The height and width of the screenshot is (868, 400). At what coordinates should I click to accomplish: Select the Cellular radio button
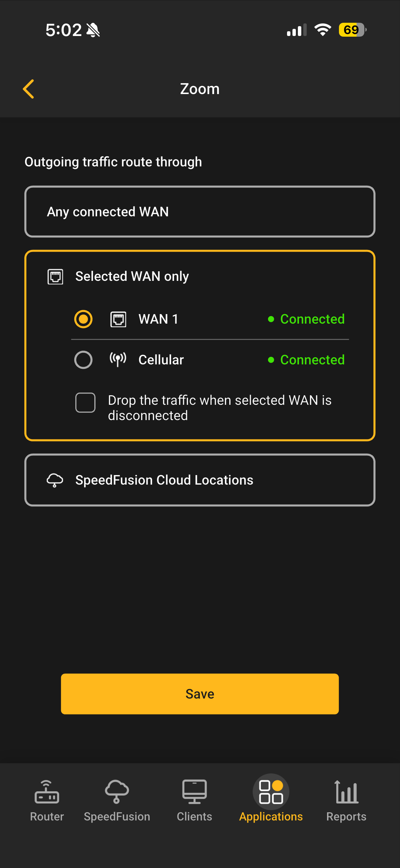click(83, 360)
